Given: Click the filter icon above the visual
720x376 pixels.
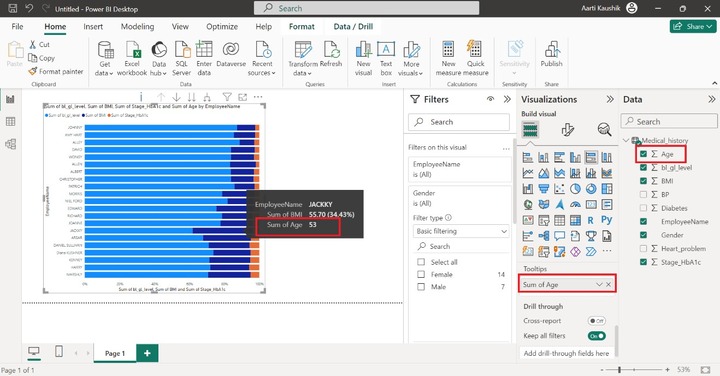Looking at the screenshot, I should coord(227,97).
